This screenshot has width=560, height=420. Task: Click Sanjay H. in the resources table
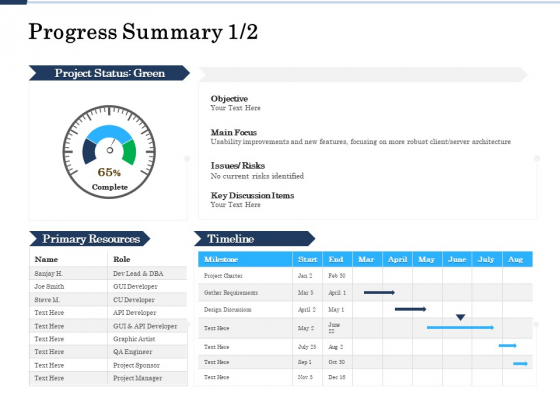49,274
